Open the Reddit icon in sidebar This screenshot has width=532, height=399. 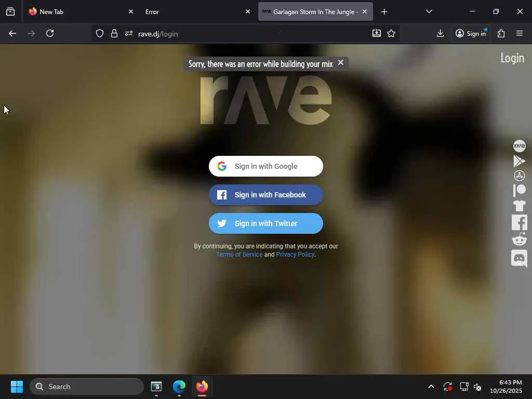point(519,239)
